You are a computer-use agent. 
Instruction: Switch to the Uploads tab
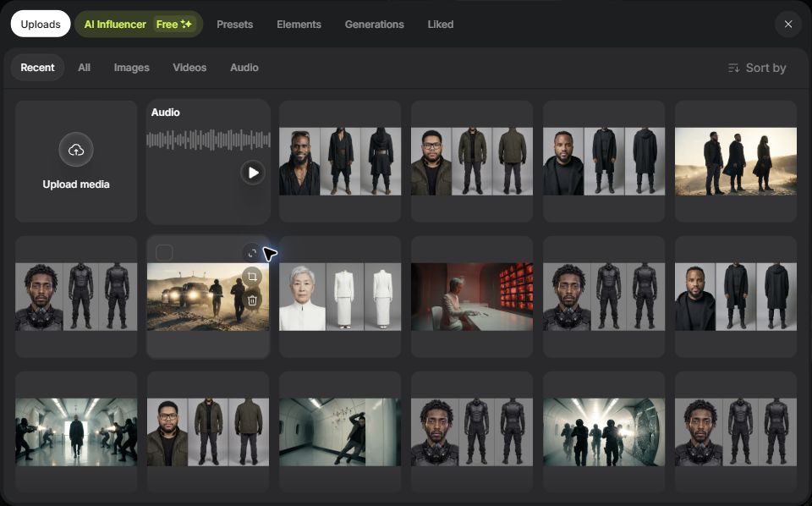point(41,25)
